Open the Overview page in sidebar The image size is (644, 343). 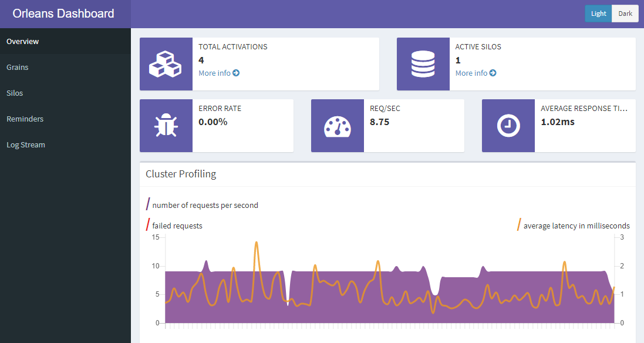(x=23, y=42)
